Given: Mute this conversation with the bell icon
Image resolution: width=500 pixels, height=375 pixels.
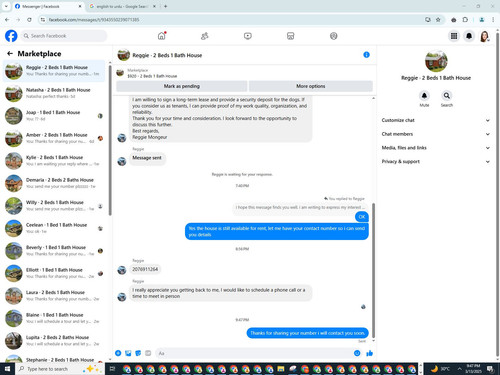Looking at the screenshot, I should click(424, 96).
